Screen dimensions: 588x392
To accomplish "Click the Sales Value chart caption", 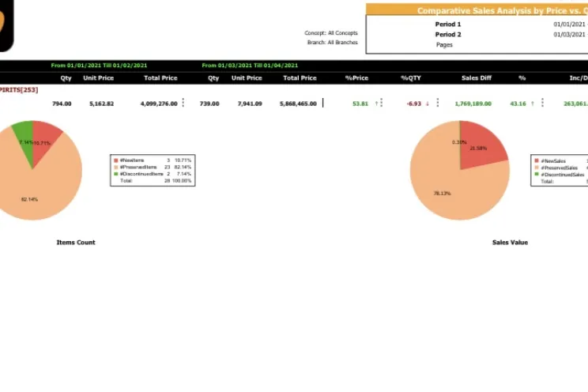I will tap(510, 243).
